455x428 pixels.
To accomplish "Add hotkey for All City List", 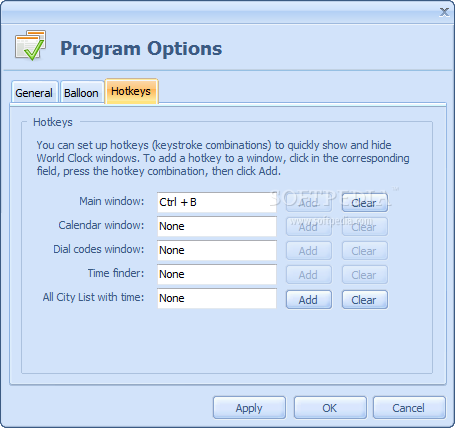I will pos(309,300).
